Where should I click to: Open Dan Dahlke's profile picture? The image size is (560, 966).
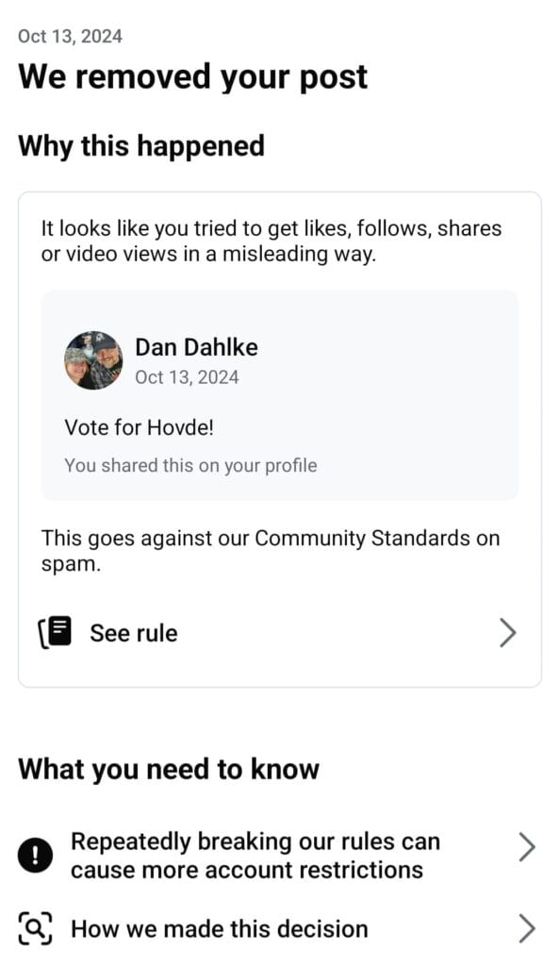pos(93,360)
